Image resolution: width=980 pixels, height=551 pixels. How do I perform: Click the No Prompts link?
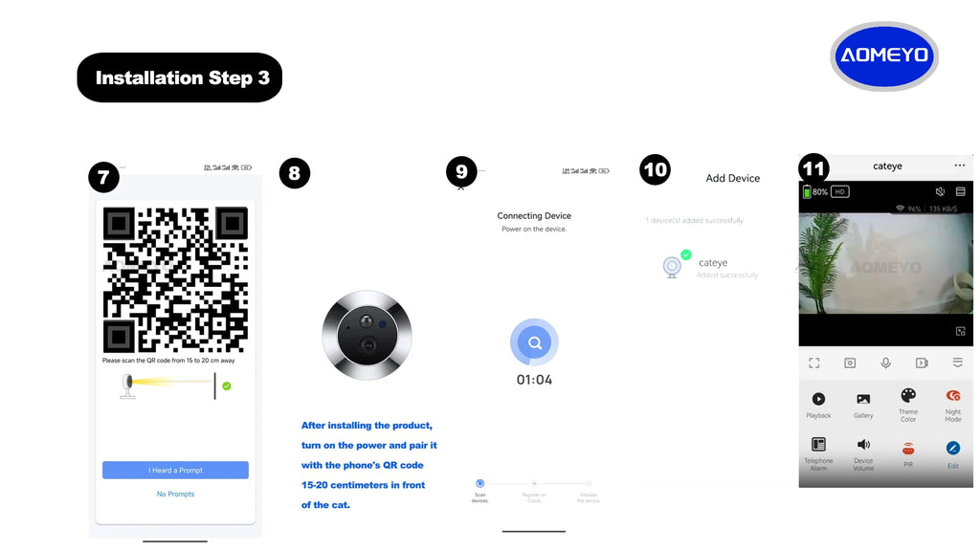(176, 495)
